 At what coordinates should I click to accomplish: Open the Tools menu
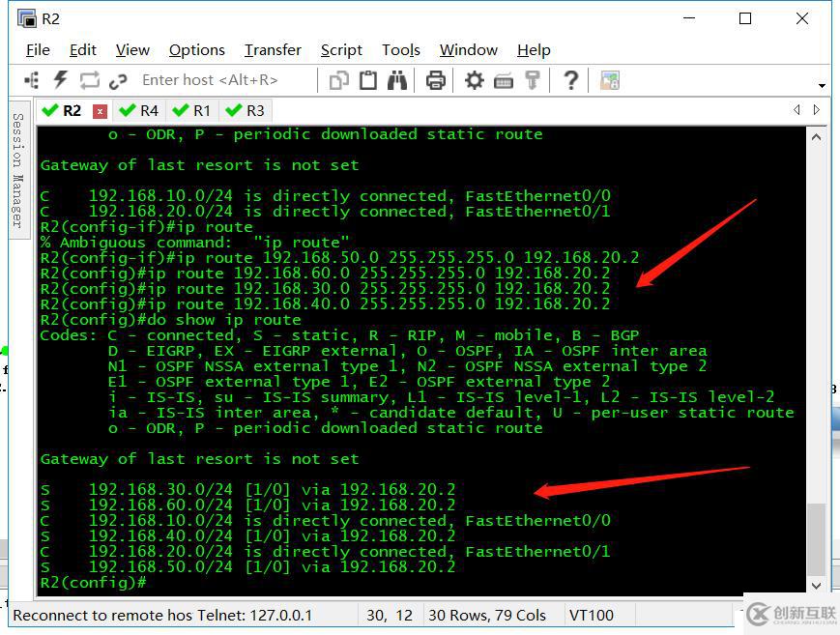(401, 50)
